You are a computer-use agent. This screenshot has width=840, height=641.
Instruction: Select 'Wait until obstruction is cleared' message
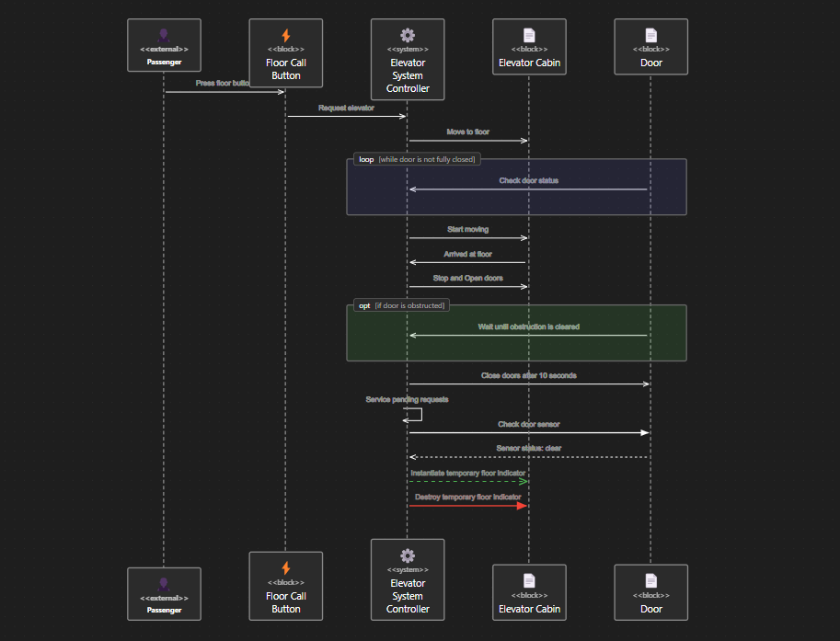(529, 326)
